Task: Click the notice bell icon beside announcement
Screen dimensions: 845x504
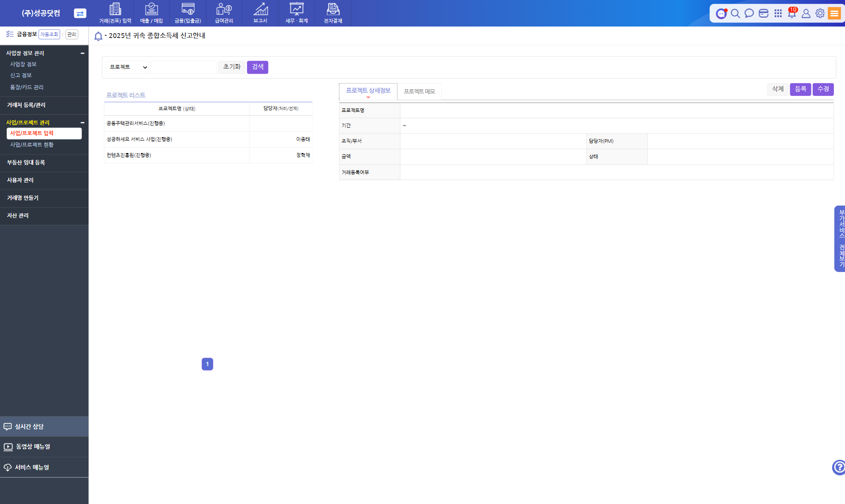Action: point(98,36)
